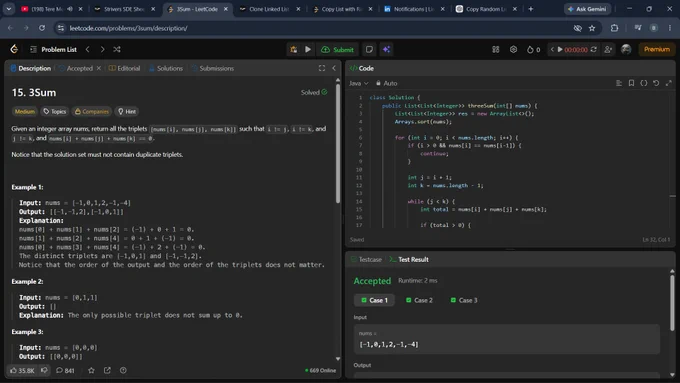Start the timer at 00:00:00
Screen dimensions: 680x383
pyautogui.click(x=560, y=49)
